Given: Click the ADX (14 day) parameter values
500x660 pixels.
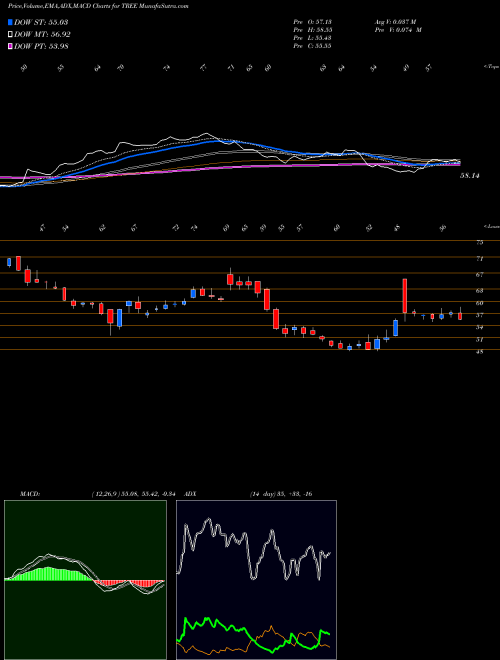Looking at the screenshot, I should click(x=281, y=494).
